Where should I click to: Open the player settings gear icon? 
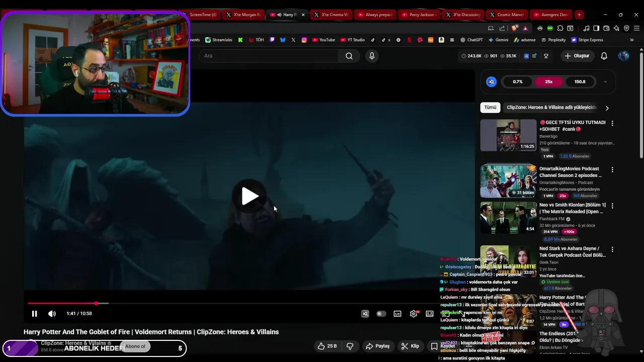click(x=414, y=314)
